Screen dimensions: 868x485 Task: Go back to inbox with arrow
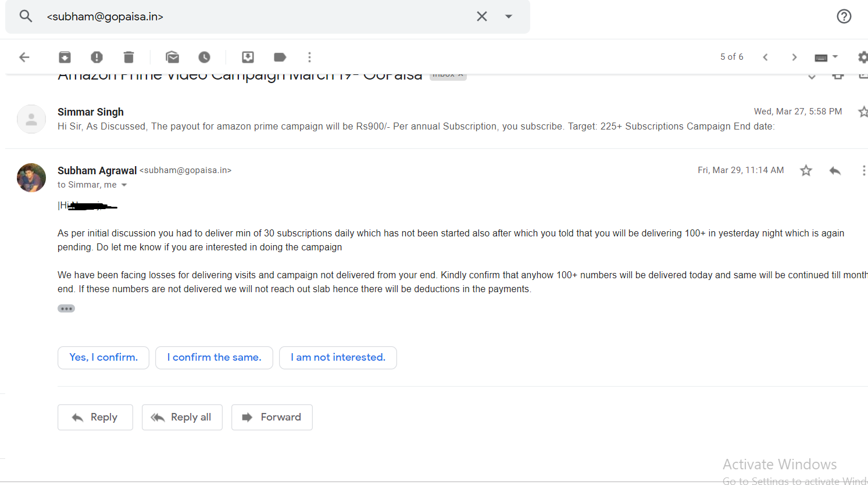pyautogui.click(x=24, y=57)
